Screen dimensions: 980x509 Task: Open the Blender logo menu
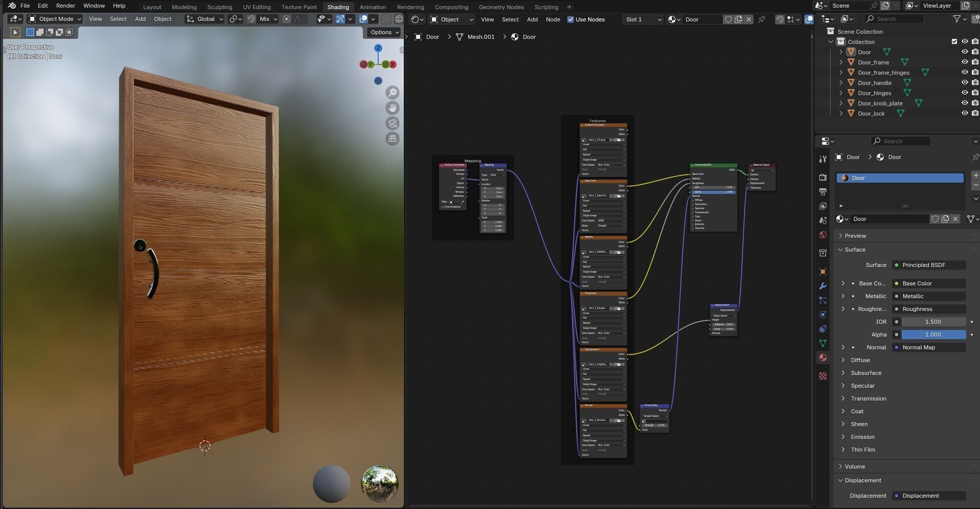point(11,6)
